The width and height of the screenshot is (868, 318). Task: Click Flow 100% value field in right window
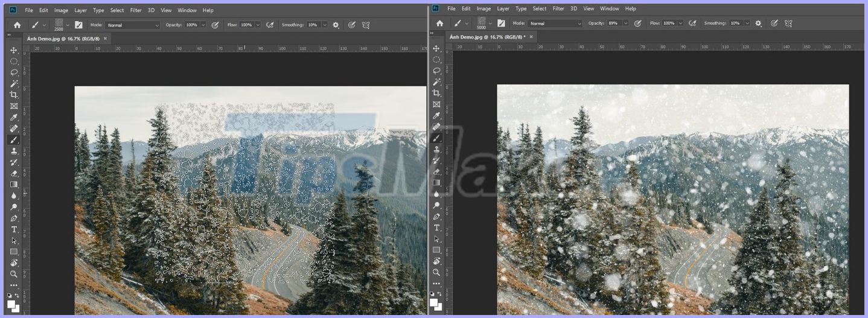click(669, 23)
